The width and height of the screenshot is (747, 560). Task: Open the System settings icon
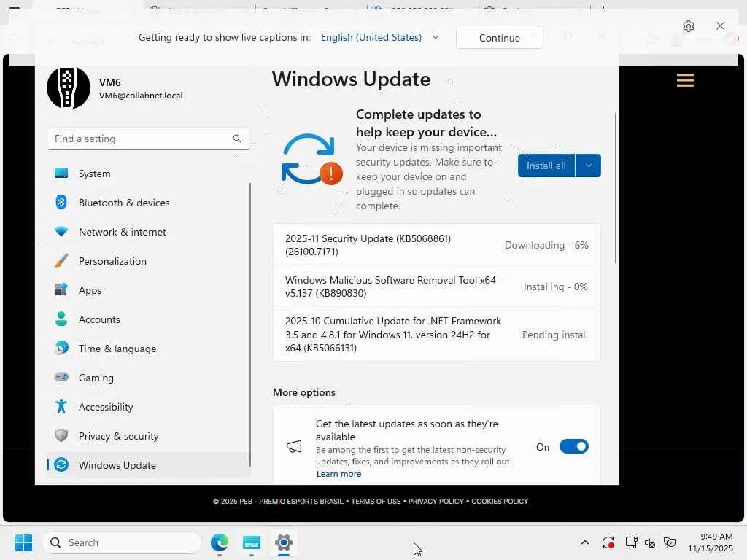pyautogui.click(x=61, y=174)
